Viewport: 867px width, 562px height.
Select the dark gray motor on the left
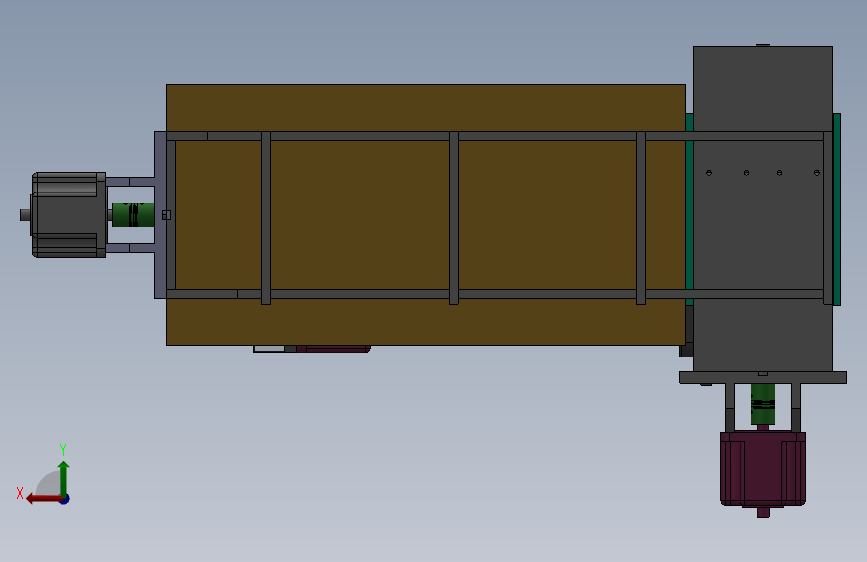[68, 215]
